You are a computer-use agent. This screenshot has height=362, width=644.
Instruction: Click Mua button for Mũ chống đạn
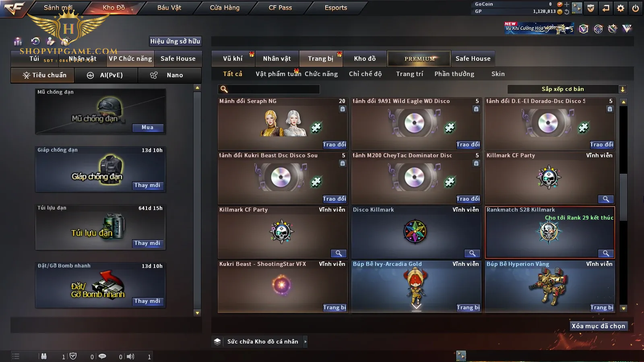click(x=148, y=128)
